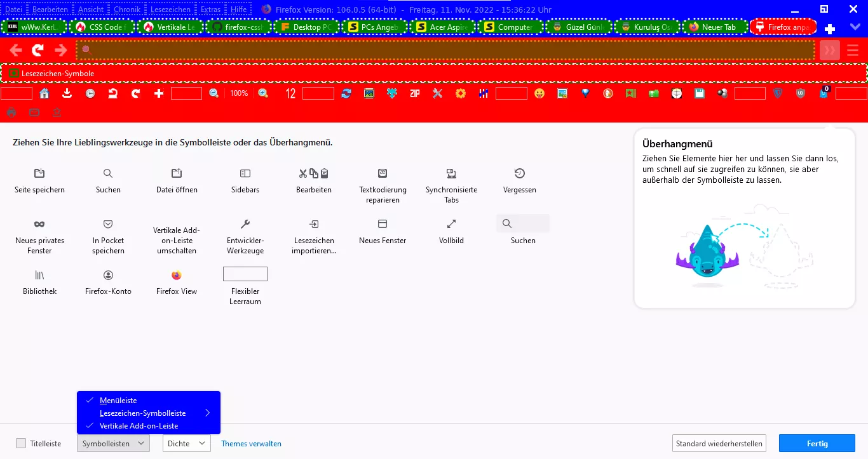
Task: Click the Fertig button
Action: point(817,443)
